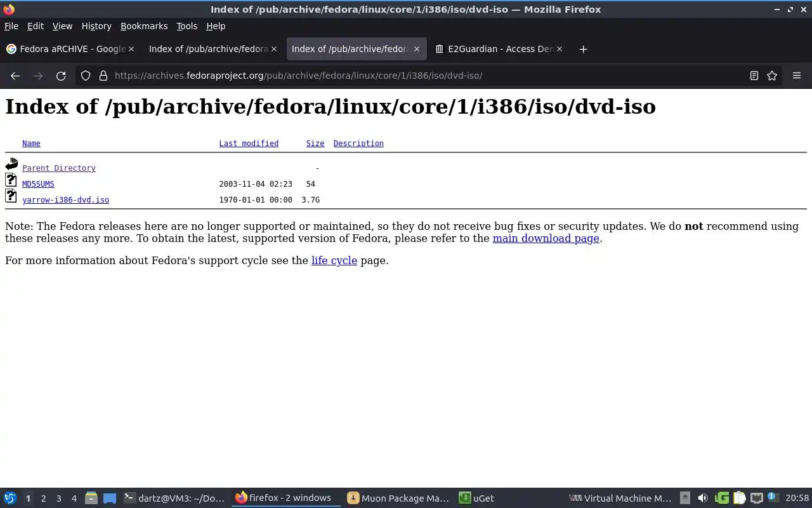
Task: Sort listing by Name column
Action: coord(31,144)
